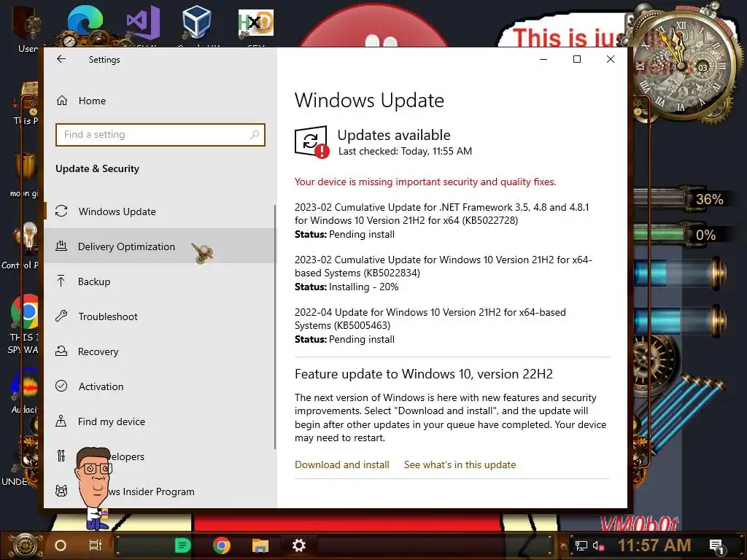This screenshot has height=560, width=747.
Task: Click the Settings back arrow
Action: (x=61, y=59)
